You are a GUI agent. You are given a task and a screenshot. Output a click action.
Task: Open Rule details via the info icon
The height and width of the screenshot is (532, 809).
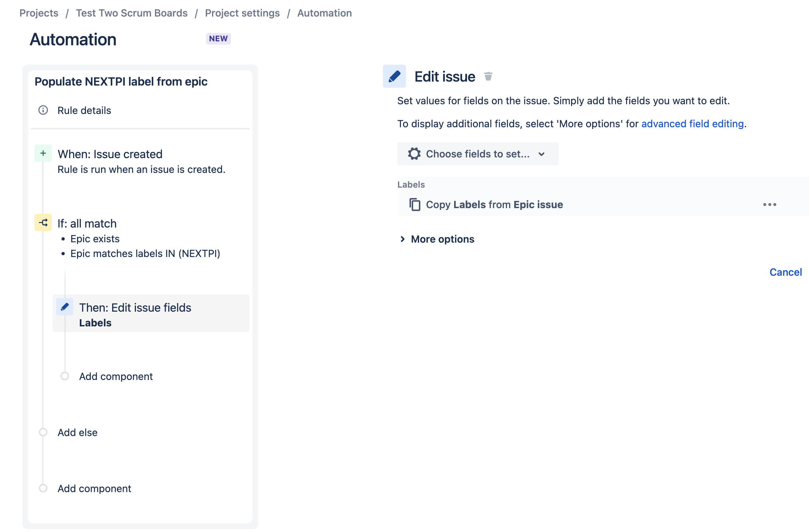tap(43, 110)
